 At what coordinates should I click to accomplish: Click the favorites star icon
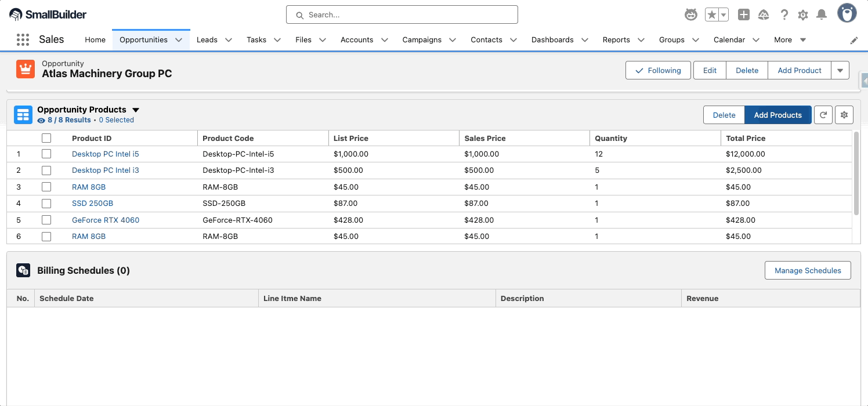711,15
